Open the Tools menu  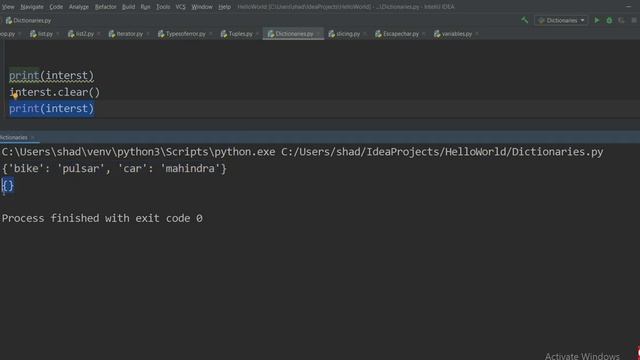[163, 7]
